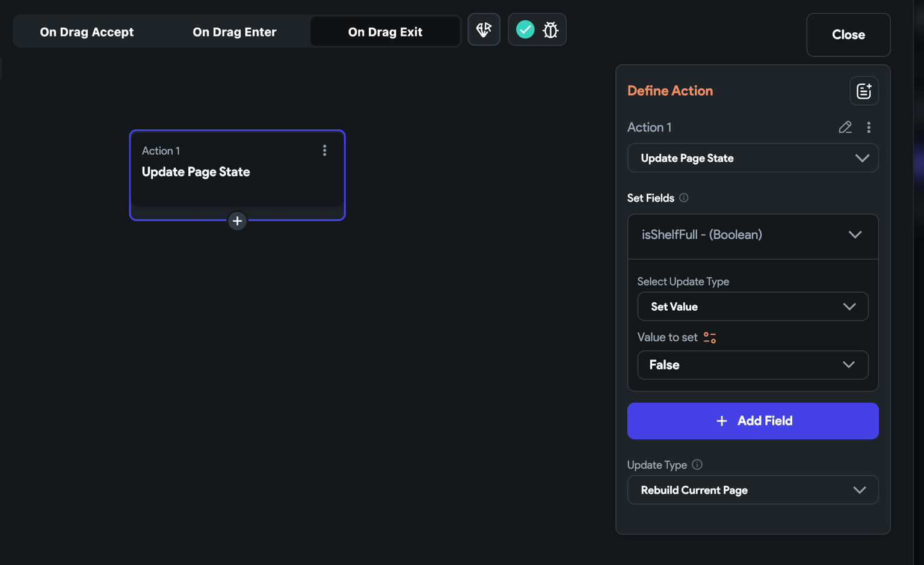Screen dimensions: 924x565
Task: Open the Update Page State action dropdown
Action: point(753,158)
